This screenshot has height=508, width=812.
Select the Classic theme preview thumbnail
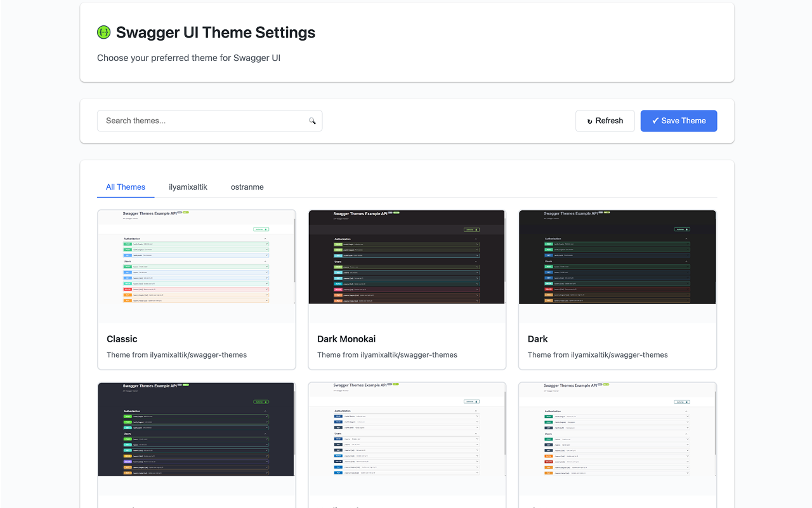coord(196,265)
